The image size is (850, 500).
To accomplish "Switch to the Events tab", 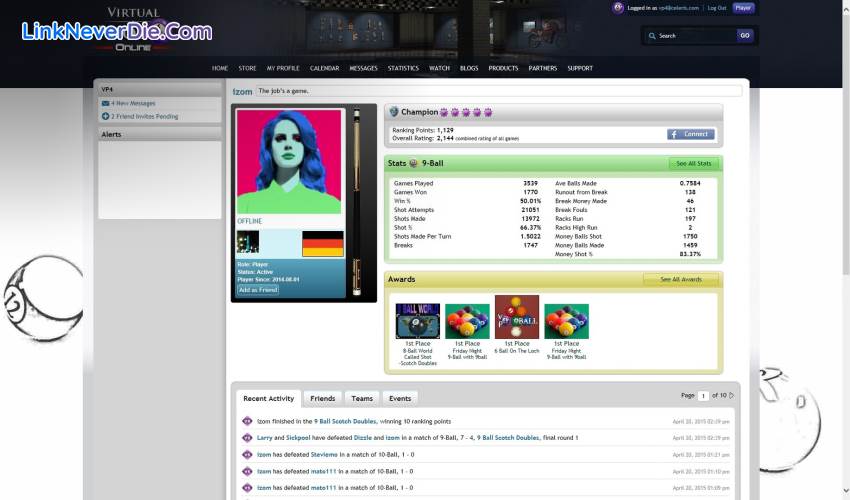I will click(x=400, y=399).
